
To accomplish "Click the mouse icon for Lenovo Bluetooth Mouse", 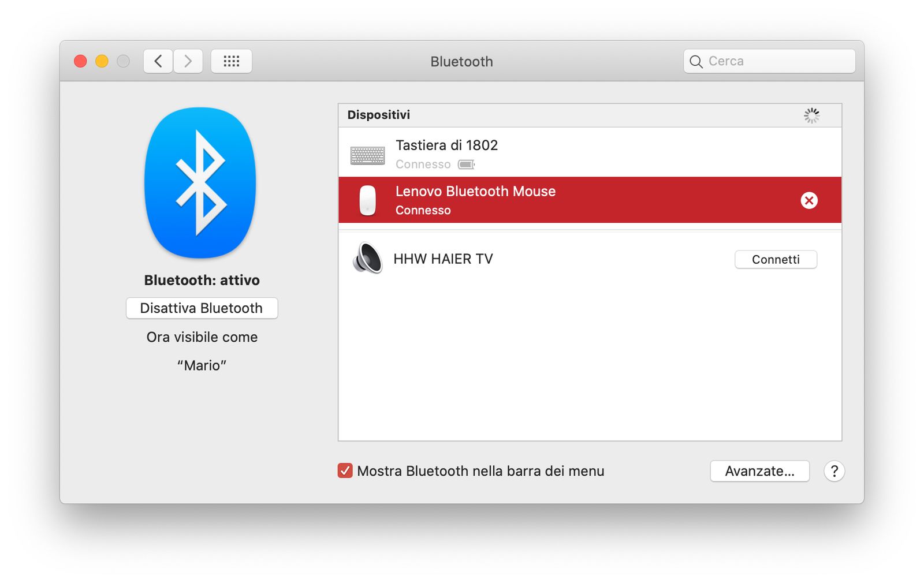I will click(x=367, y=200).
